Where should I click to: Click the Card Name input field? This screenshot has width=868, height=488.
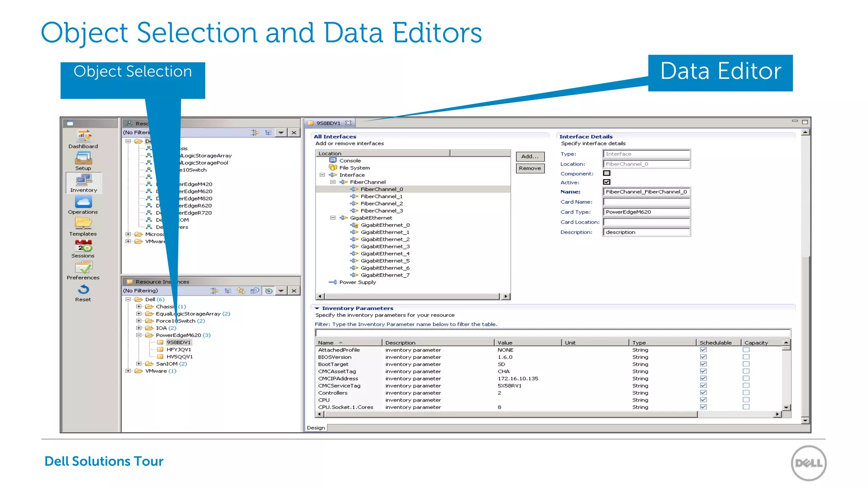click(647, 202)
